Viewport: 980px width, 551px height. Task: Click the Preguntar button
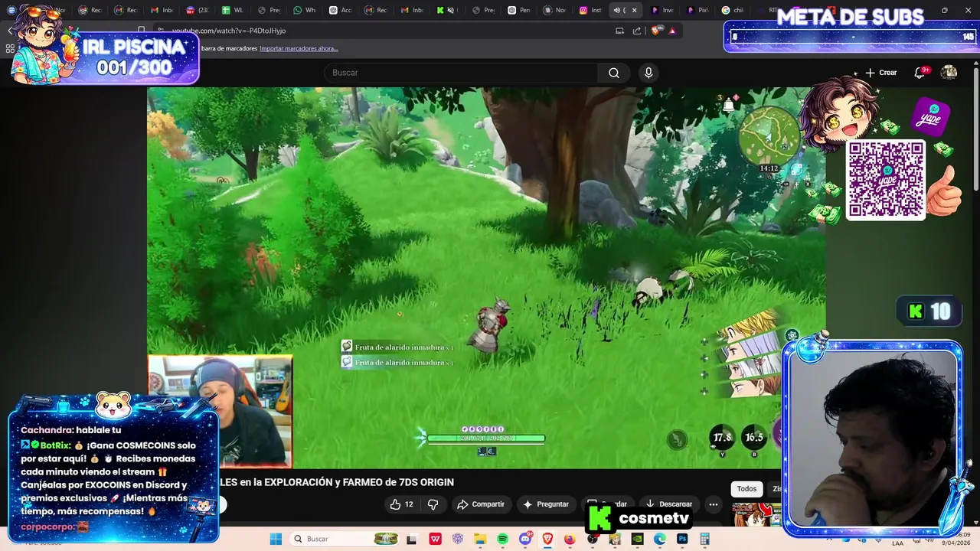click(x=546, y=504)
